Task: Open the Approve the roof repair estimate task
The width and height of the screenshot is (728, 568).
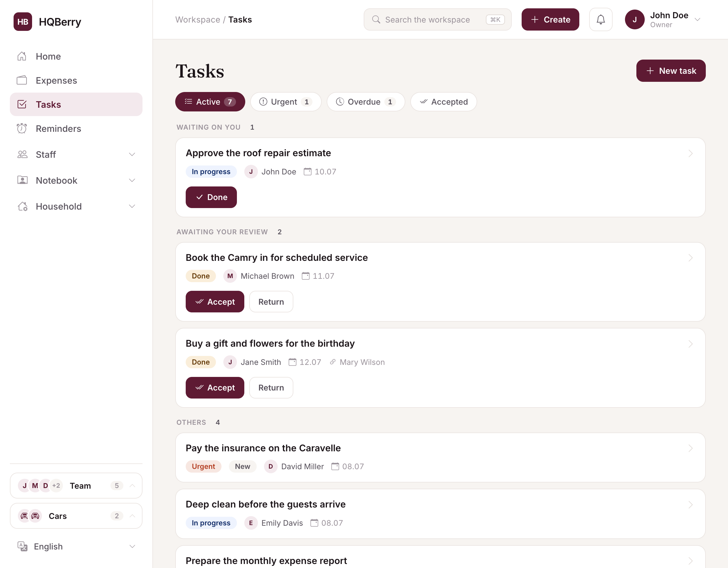Action: (x=258, y=153)
